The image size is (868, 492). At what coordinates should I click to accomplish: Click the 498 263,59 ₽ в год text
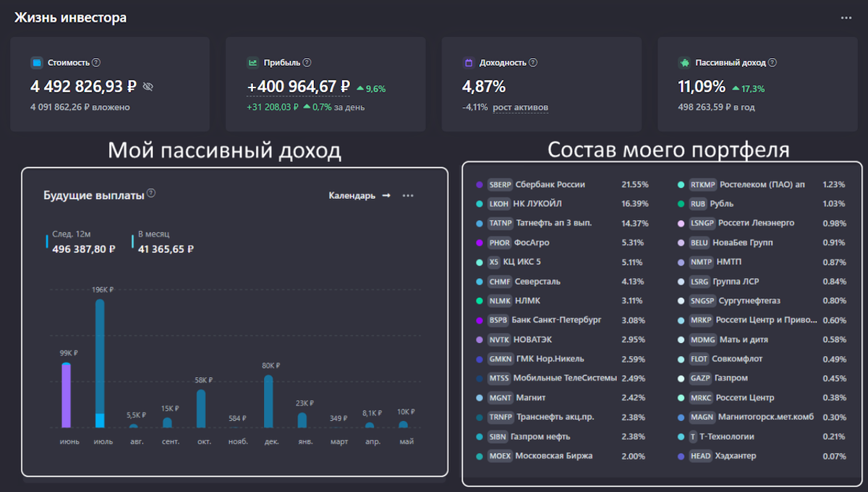(716, 108)
